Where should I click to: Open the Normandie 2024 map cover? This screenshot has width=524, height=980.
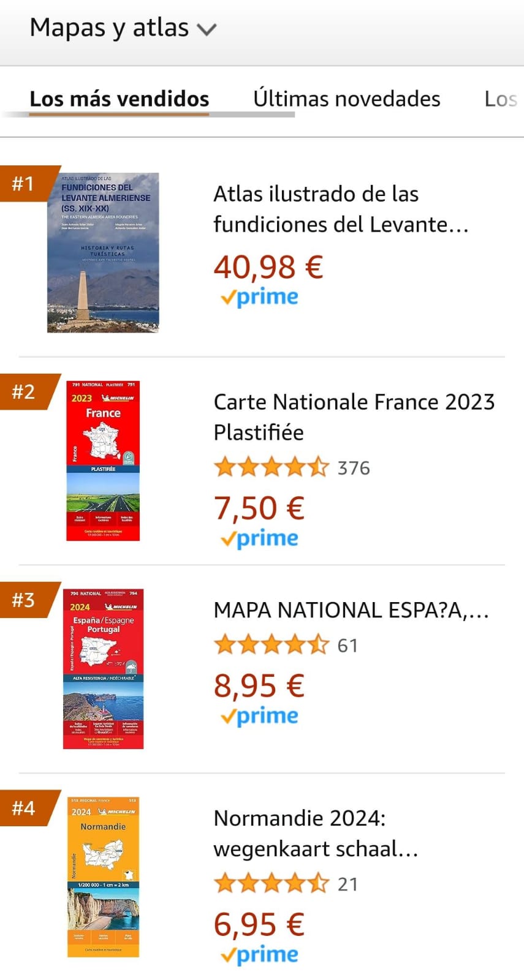[x=103, y=876]
